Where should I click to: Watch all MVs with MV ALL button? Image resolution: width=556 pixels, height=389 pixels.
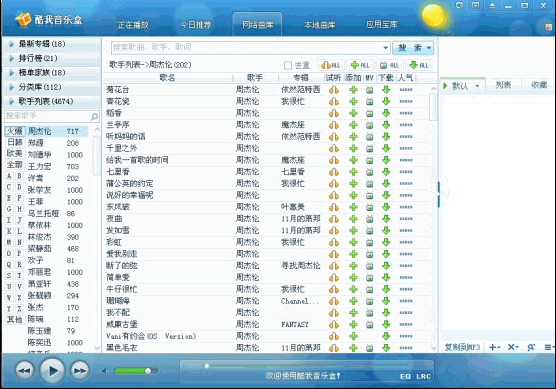pos(389,65)
